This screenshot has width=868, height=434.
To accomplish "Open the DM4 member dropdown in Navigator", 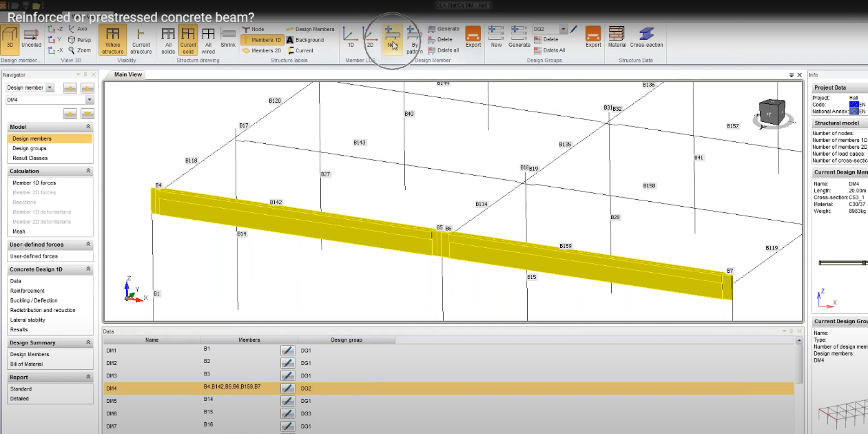I will click(x=89, y=100).
